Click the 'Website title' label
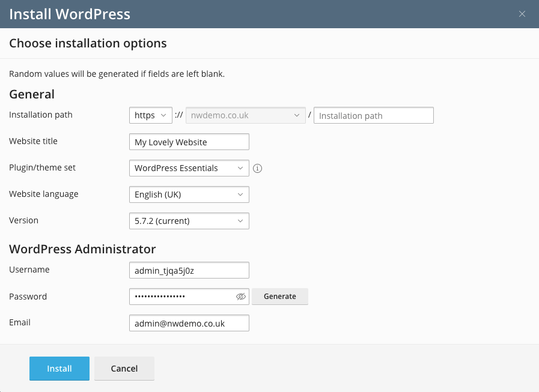The image size is (539, 392). (33, 141)
